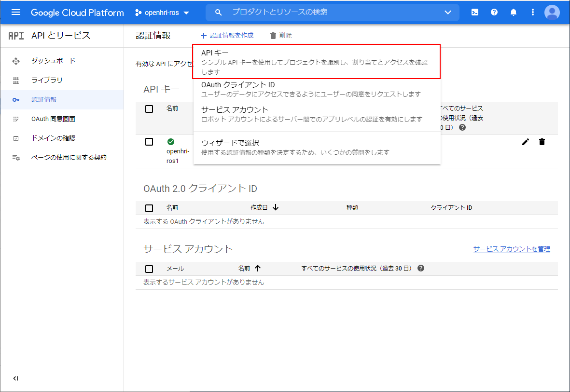Delete the openhri-ros1 API key with trash icon
Screen dimensions: 570x392
tap(542, 142)
